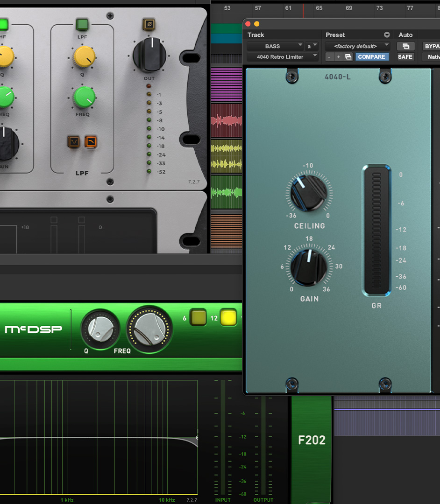Click the timeline ruler at bar 73
Viewport: 440px width, 504px height.
click(x=380, y=8)
